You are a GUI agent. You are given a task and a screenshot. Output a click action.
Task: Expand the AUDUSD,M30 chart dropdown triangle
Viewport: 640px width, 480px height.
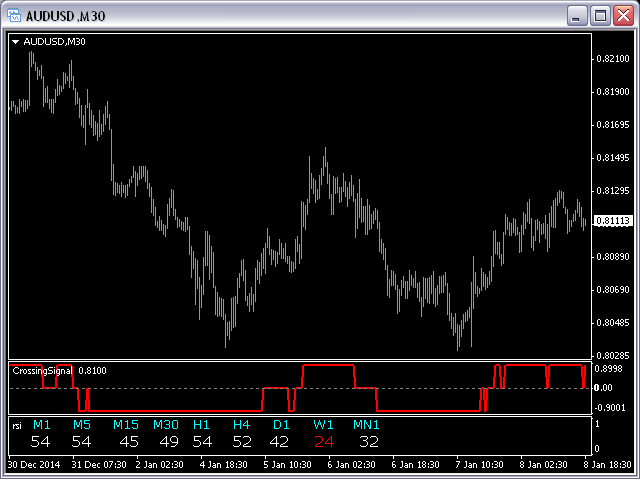pos(16,42)
